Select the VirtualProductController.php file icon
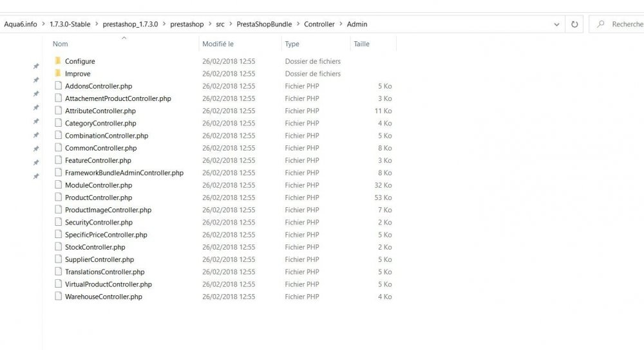Image resolution: width=644 pixels, height=350 pixels. click(59, 284)
